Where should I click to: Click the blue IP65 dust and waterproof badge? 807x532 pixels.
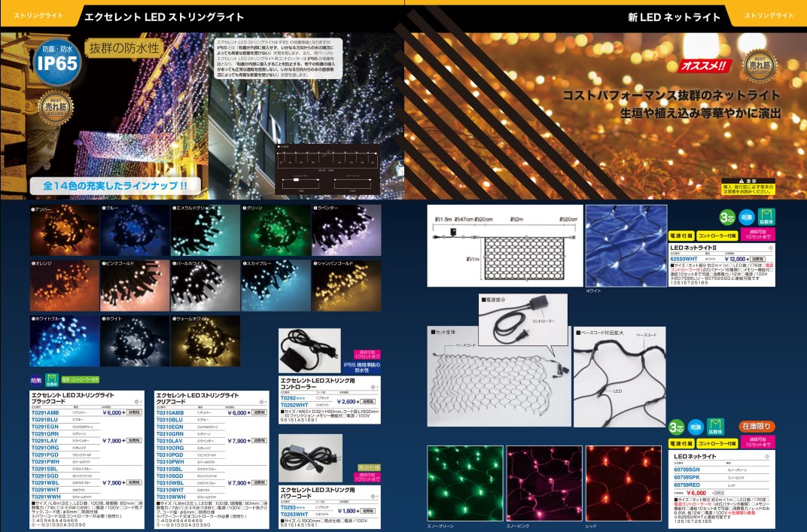tap(57, 62)
